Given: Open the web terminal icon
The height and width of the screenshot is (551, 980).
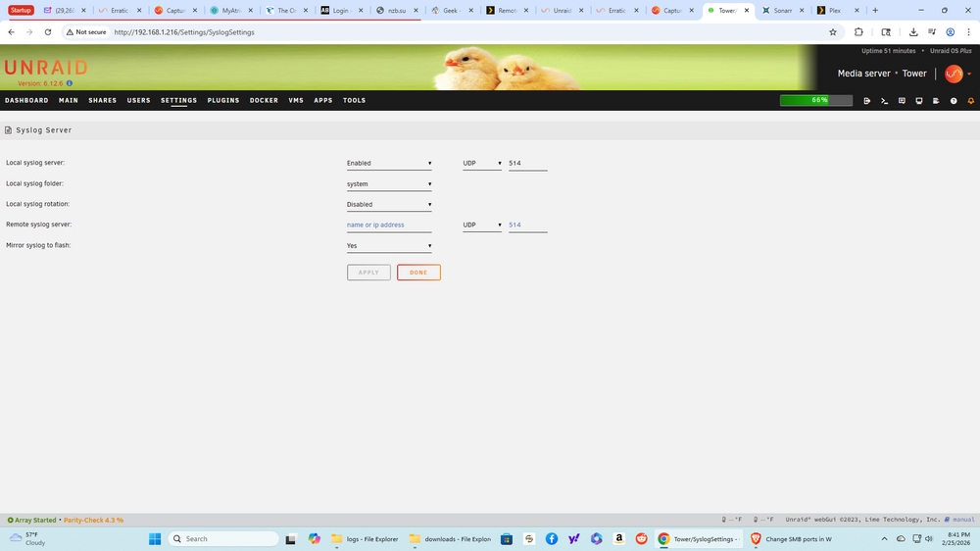Looking at the screenshot, I should pos(884,101).
